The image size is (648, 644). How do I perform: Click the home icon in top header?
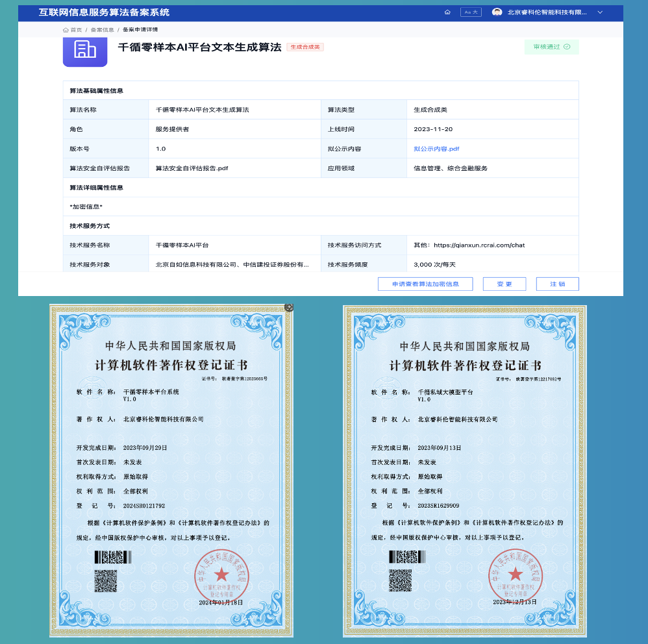(447, 12)
